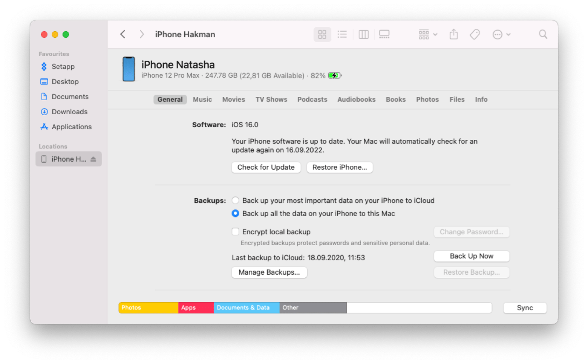The height and width of the screenshot is (364, 588).
Task: Click the Tags toolbar icon
Action: [x=475, y=34]
